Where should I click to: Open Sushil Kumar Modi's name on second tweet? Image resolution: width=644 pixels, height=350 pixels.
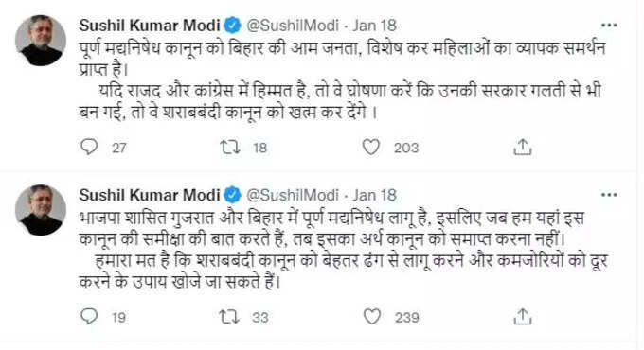(x=150, y=195)
